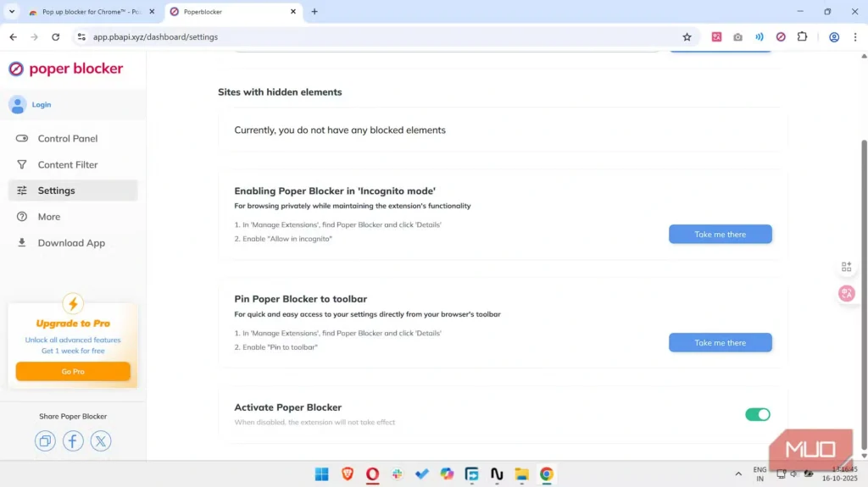The height and width of the screenshot is (487, 868).
Task: Share Poper Blocker on Facebook
Action: pos(73,441)
